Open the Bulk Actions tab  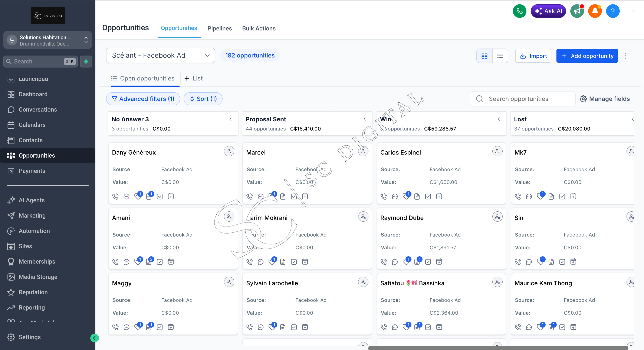(x=259, y=29)
